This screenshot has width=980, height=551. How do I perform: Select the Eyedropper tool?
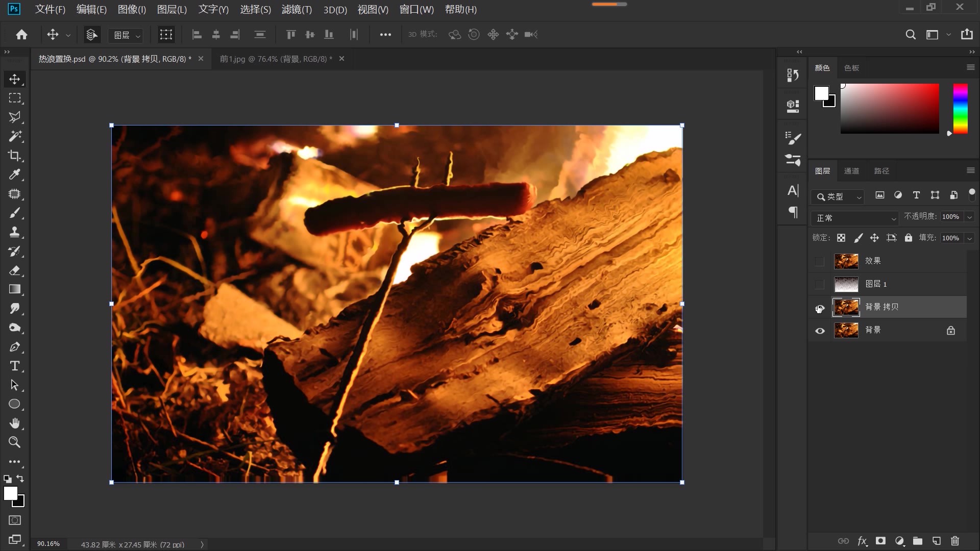14,174
